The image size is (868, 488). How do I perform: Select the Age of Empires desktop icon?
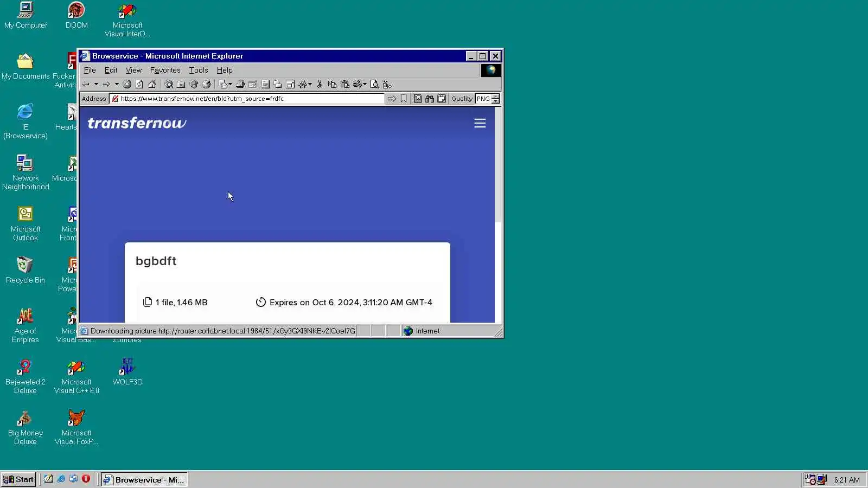[25, 325]
